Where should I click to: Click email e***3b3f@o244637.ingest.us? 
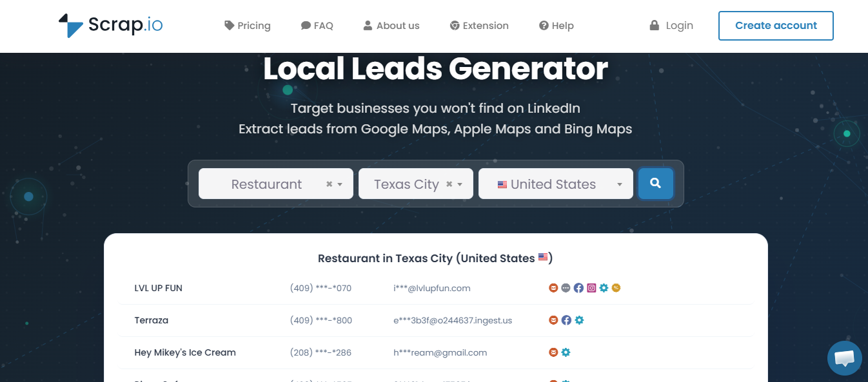453,320
